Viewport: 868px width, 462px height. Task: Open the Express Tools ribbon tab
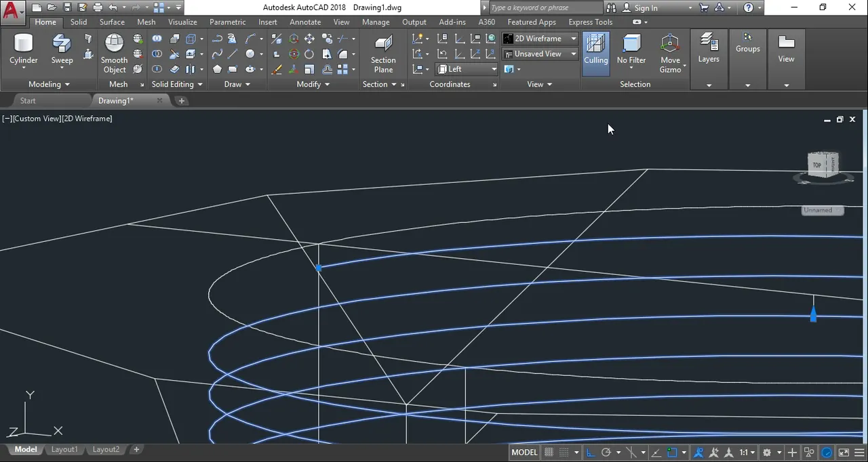click(590, 22)
